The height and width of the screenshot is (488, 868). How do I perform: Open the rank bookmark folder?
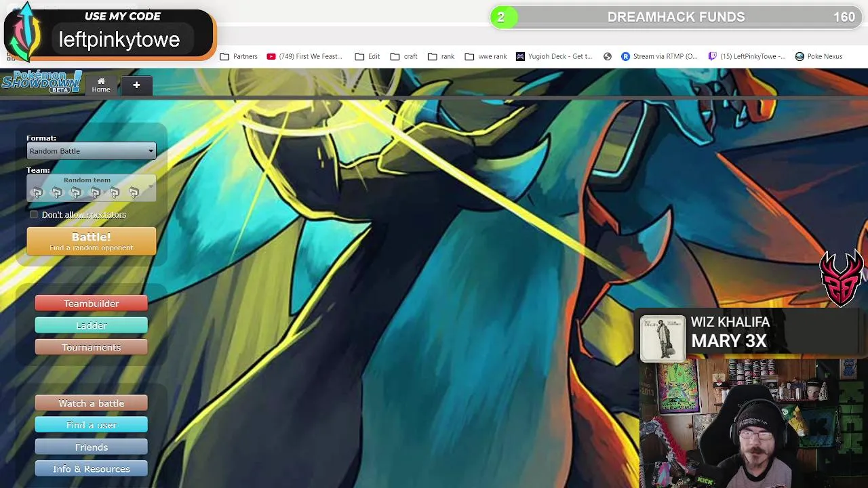(441, 56)
